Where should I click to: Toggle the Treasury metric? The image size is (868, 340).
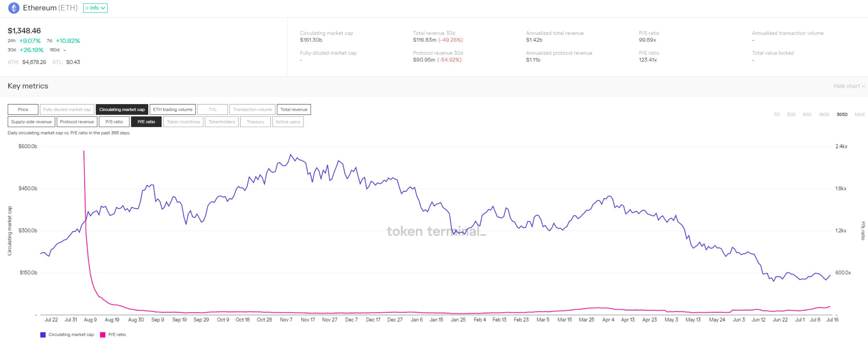coord(255,122)
